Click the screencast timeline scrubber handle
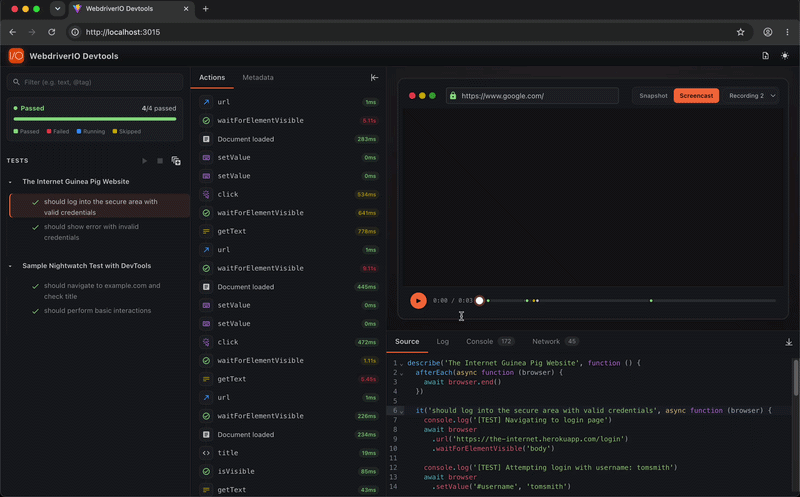 (479, 301)
